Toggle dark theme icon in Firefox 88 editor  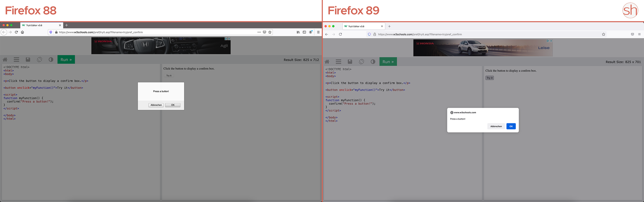click(x=51, y=60)
